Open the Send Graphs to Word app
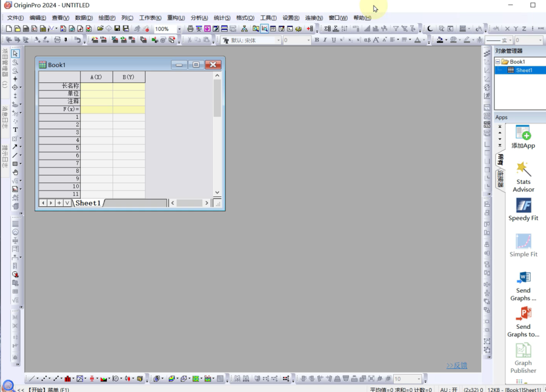Screen dimensions: 546x392 coord(523,286)
